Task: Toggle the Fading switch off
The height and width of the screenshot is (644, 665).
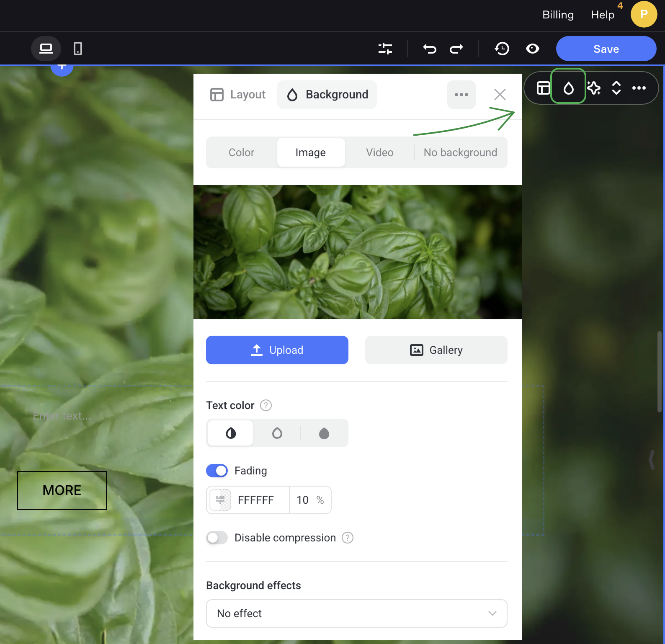Action: [217, 471]
